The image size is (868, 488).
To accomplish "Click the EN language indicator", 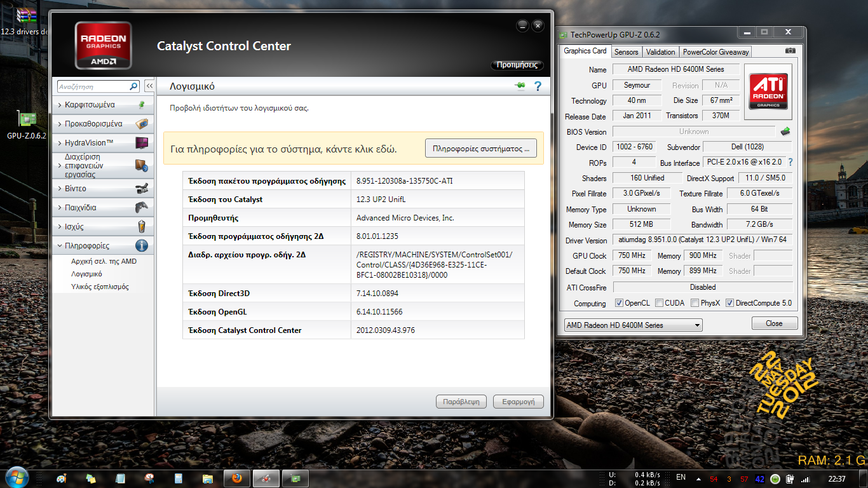I will point(681,478).
